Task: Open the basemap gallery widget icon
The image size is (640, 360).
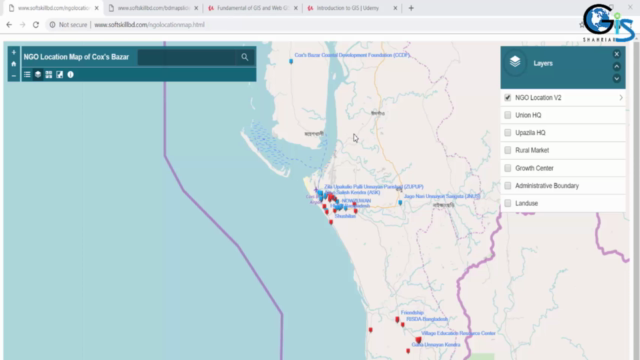Action: click(49, 74)
